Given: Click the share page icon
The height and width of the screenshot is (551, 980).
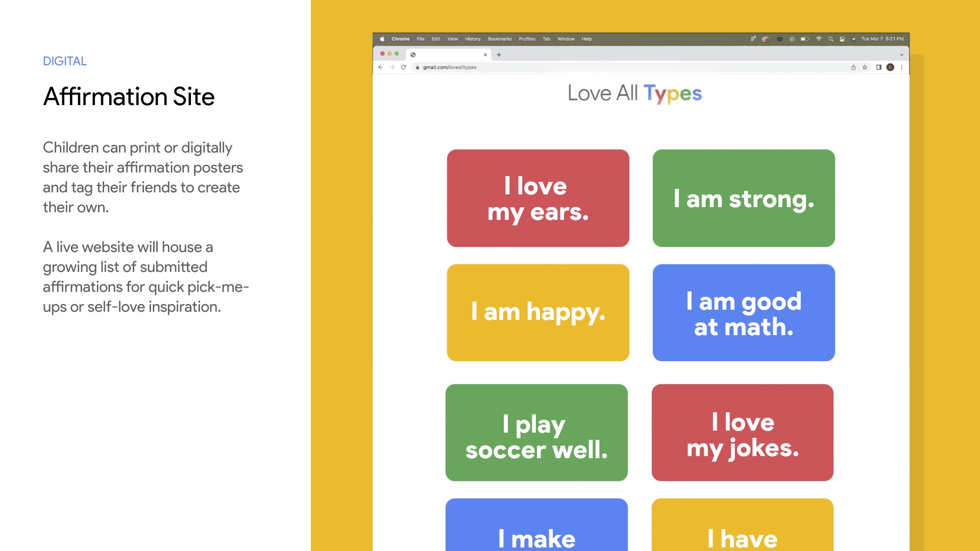Looking at the screenshot, I should [x=853, y=67].
